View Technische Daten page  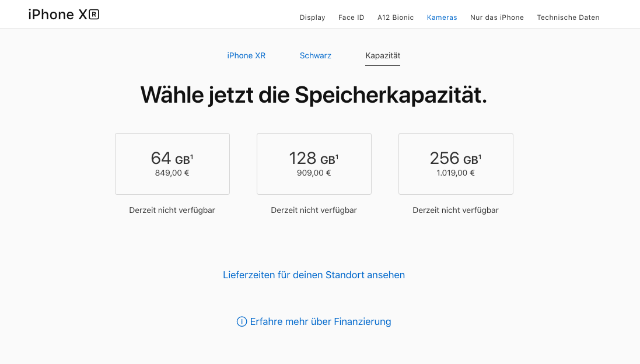(568, 17)
